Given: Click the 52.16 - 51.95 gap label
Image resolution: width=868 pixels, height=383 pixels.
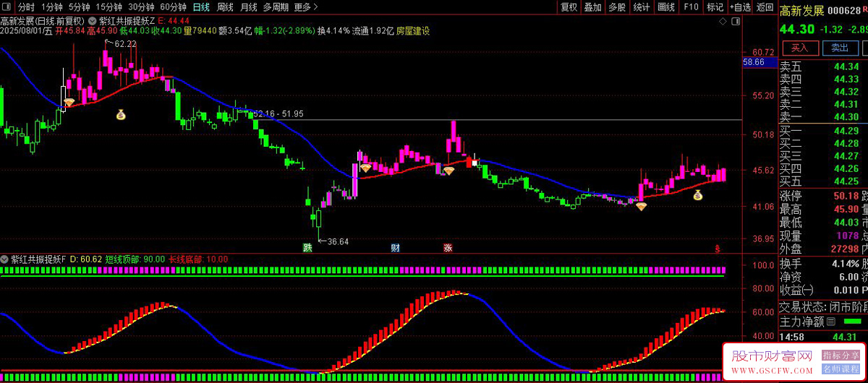Looking at the screenshot, I should pyautogui.click(x=278, y=114).
